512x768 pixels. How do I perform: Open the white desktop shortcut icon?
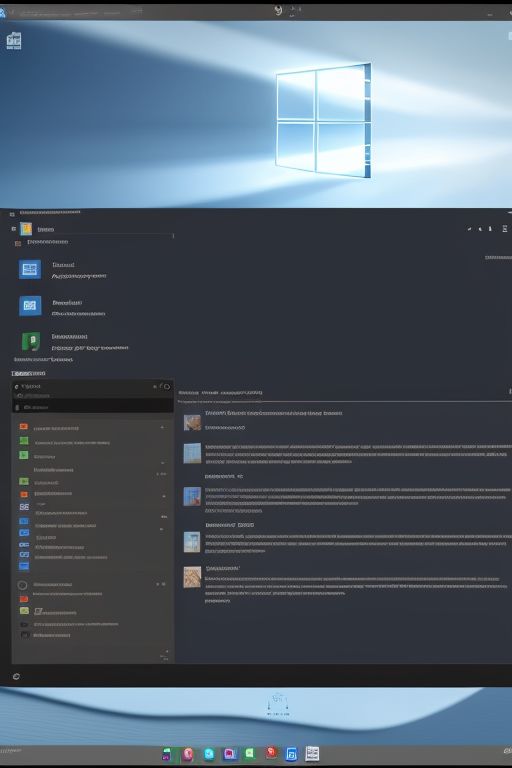(x=14, y=41)
